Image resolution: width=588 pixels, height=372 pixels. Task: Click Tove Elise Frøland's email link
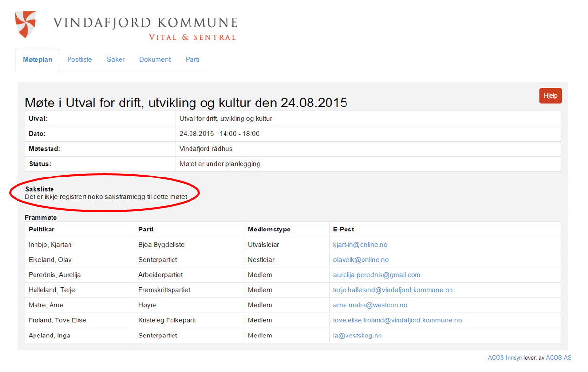(397, 320)
